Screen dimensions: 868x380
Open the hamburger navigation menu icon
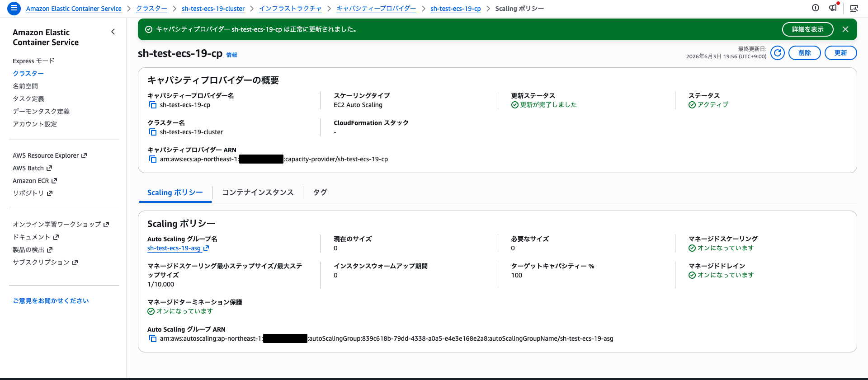click(x=14, y=8)
